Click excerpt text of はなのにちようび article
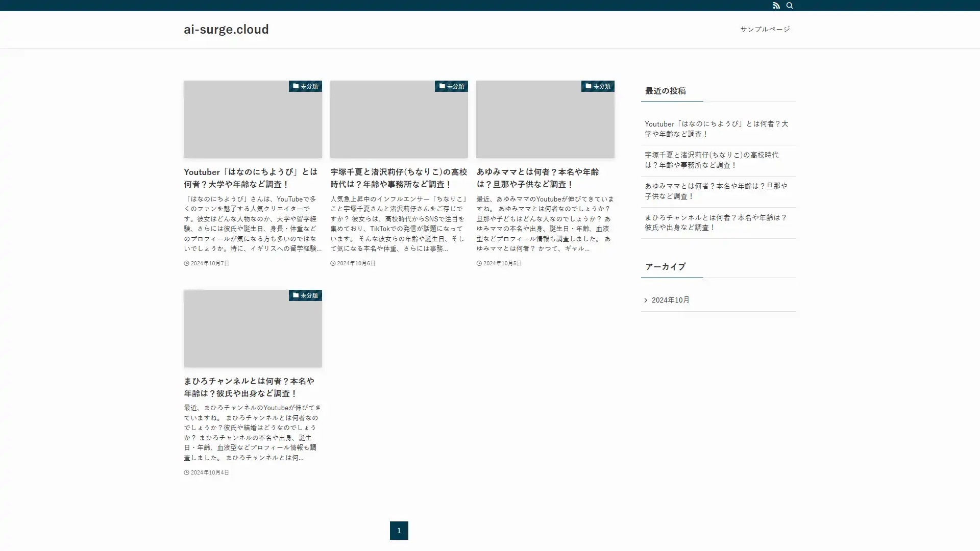Image resolution: width=980 pixels, height=551 pixels. point(253,223)
